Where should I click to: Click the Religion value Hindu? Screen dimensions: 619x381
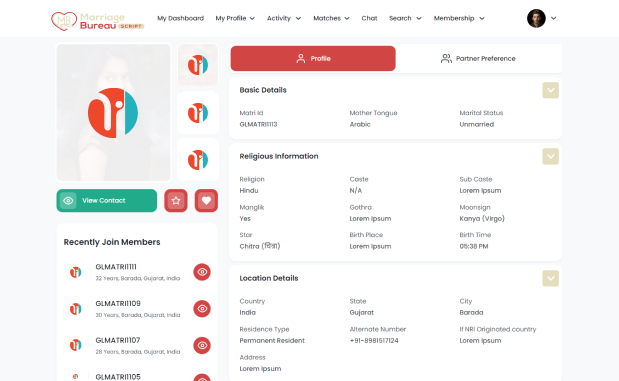click(x=249, y=191)
